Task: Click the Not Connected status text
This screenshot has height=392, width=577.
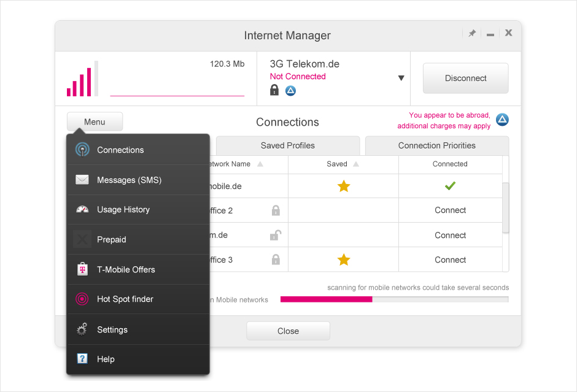Action: tap(298, 77)
